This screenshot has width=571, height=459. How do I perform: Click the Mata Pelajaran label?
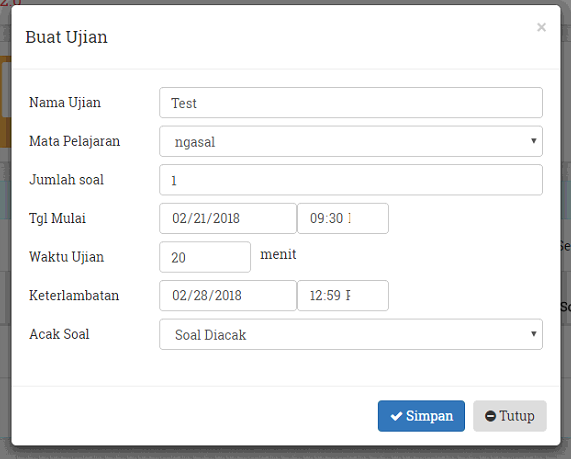pos(74,141)
